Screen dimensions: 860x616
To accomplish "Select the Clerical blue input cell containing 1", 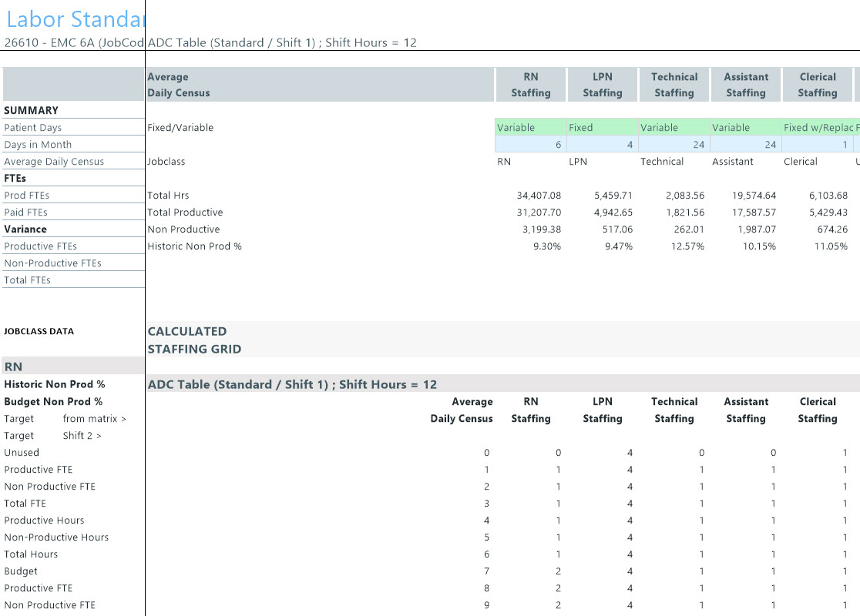I will (817, 145).
